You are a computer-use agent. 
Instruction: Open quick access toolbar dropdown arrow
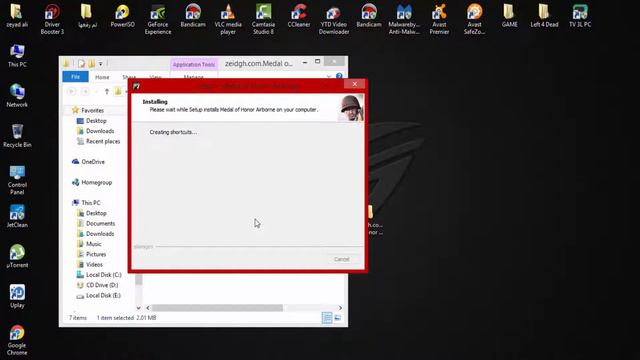coord(100,63)
